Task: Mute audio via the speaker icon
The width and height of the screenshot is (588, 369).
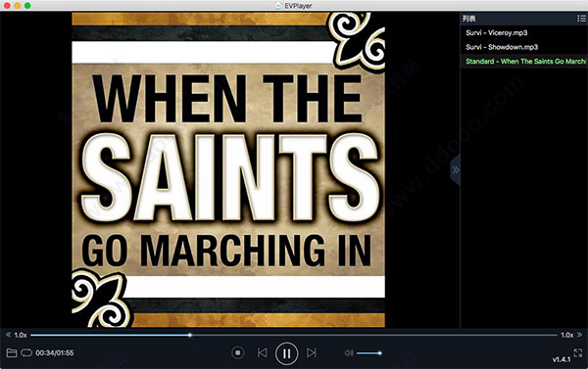Action: (349, 353)
